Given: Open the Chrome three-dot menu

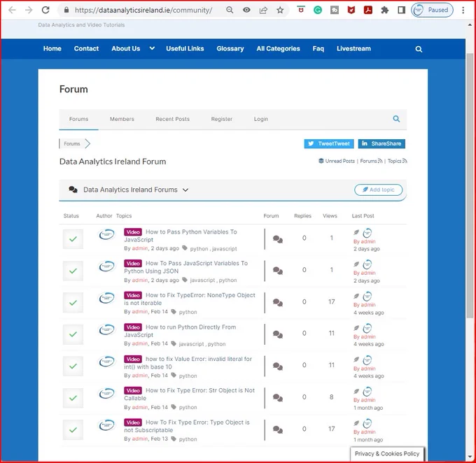Looking at the screenshot, I should [x=463, y=10].
